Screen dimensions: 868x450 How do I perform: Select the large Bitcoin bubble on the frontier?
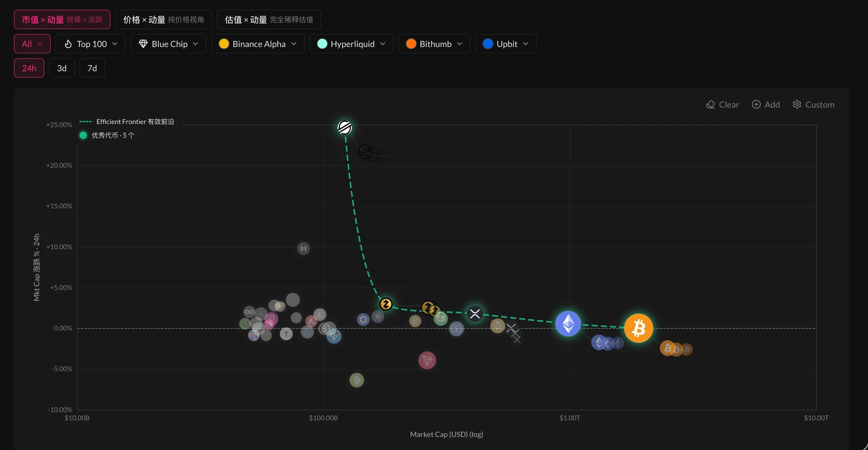click(x=638, y=328)
